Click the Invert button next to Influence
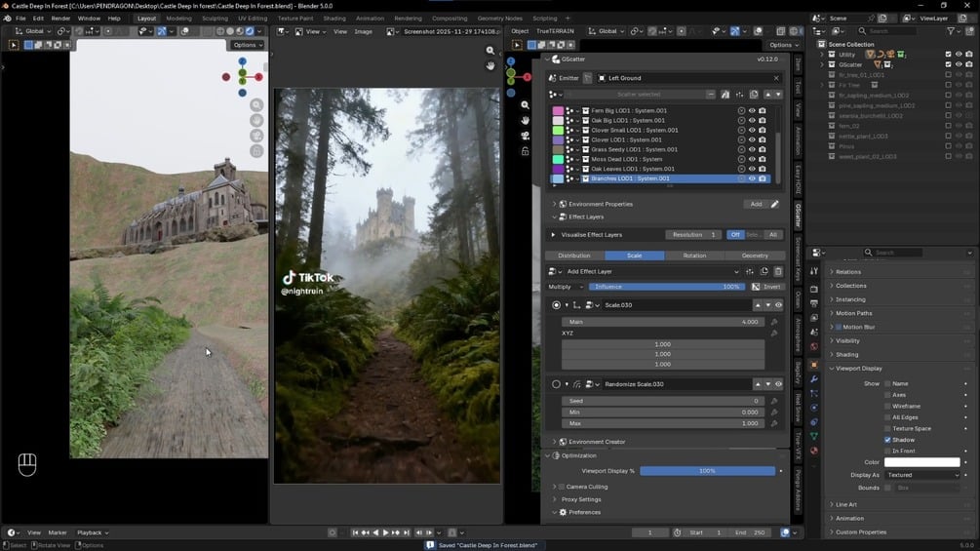980x551 pixels. point(766,287)
